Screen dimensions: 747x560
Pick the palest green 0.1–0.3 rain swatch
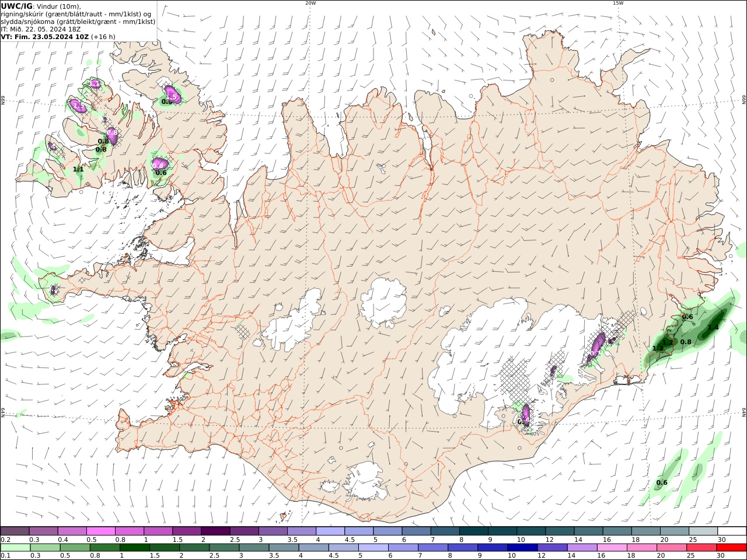[16, 548]
